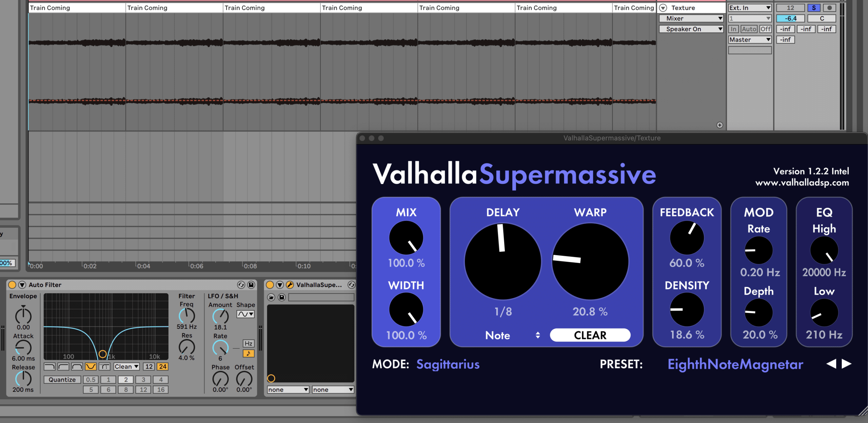868x423 pixels.
Task: Toggle the ValhallaSupermassive device activator
Action: pos(270,285)
